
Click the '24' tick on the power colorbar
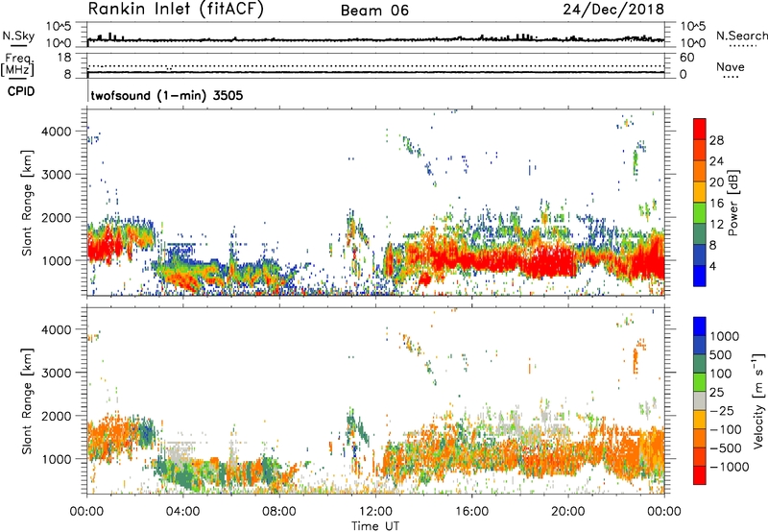click(716, 161)
